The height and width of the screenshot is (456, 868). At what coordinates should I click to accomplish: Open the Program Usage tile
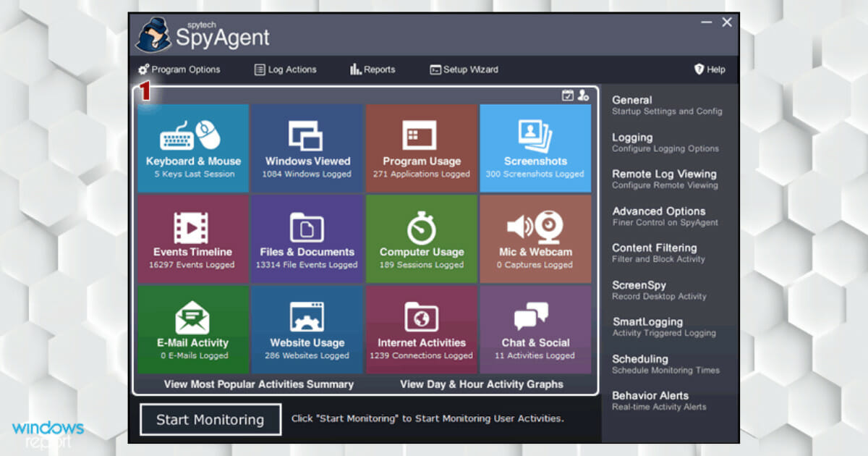422,148
